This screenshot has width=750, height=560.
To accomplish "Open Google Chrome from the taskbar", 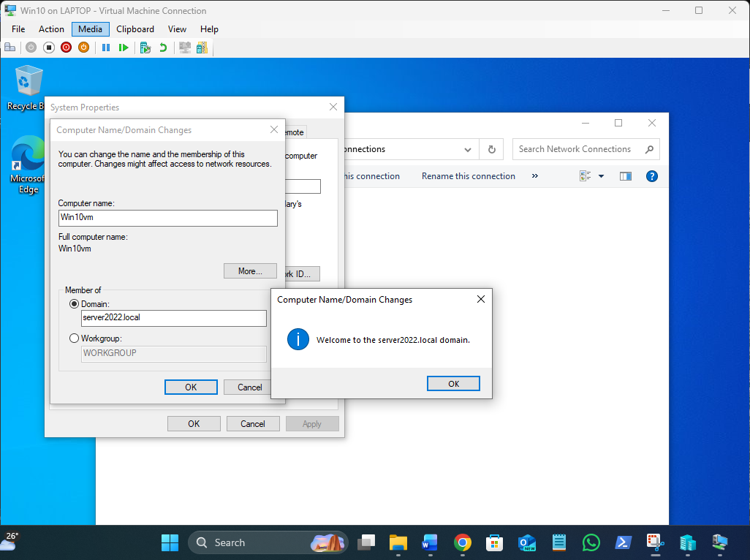I will point(462,542).
